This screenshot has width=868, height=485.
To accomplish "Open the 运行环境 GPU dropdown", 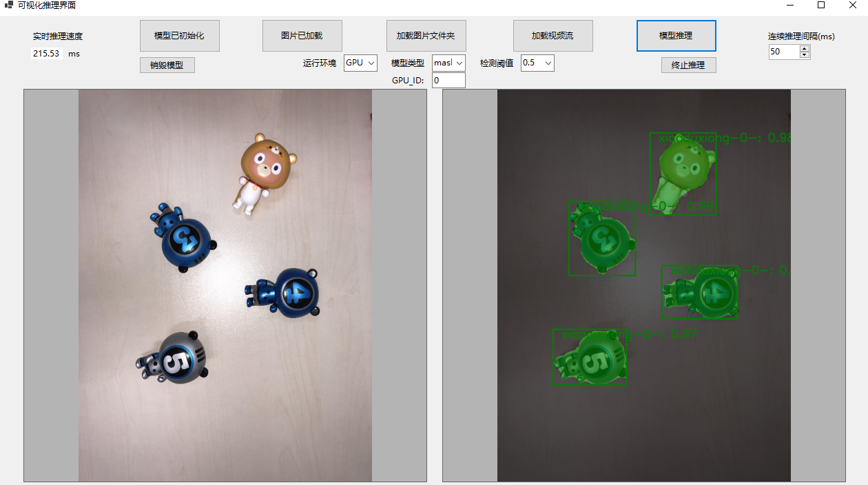I will [x=360, y=63].
